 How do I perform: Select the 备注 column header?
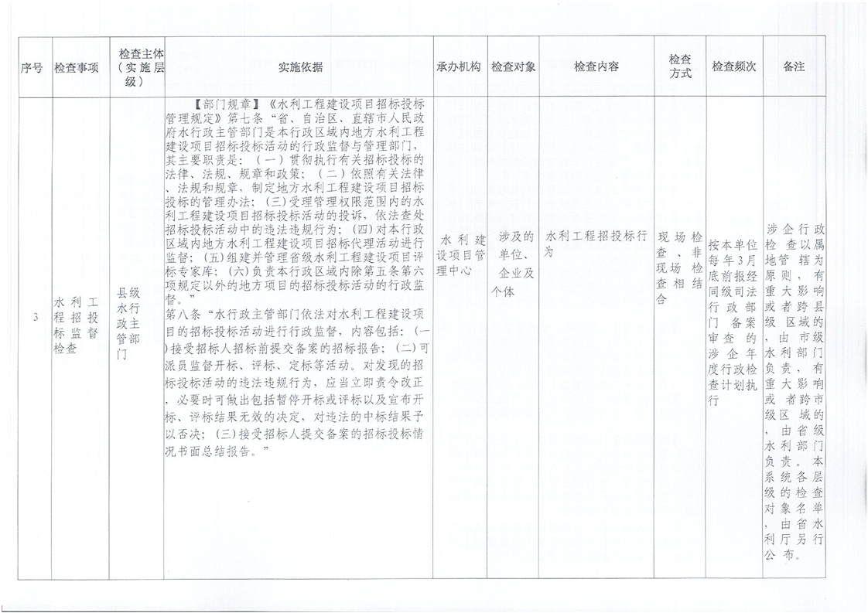794,67
